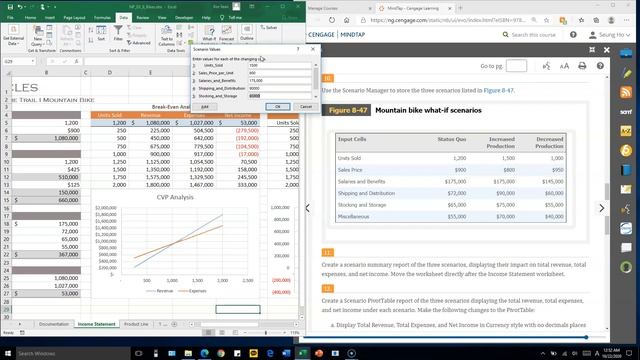
Task: Click Add in the Scenario Values dialog
Action: pyautogui.click(x=205, y=107)
